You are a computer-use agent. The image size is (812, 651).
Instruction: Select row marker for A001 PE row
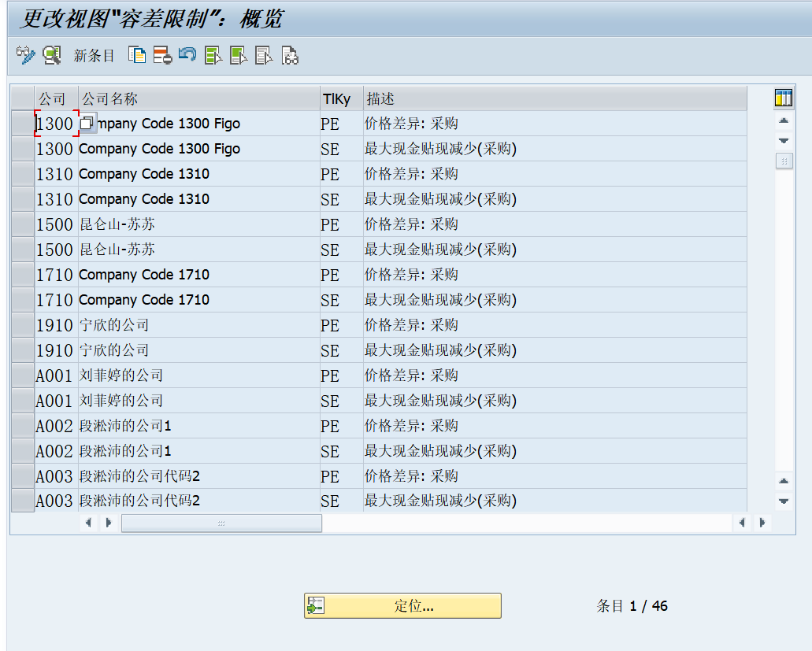23,375
